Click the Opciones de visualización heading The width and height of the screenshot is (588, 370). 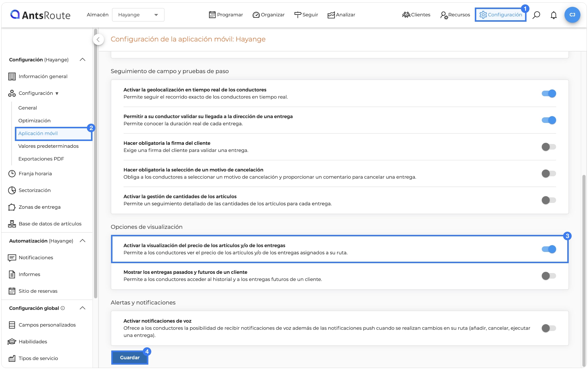(146, 227)
